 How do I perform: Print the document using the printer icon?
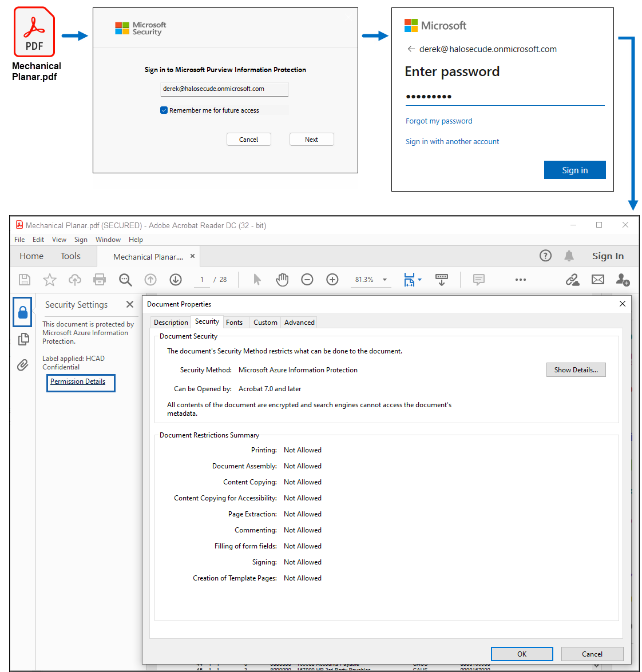(x=100, y=280)
